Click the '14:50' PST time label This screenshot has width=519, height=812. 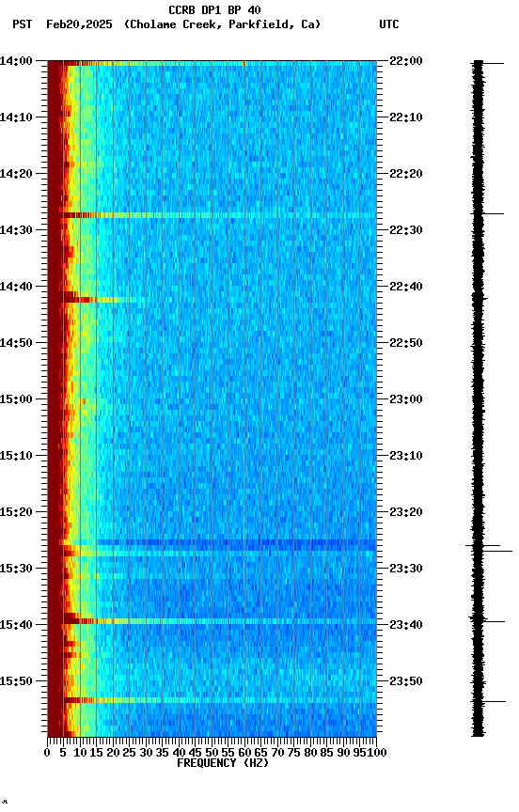click(16, 343)
